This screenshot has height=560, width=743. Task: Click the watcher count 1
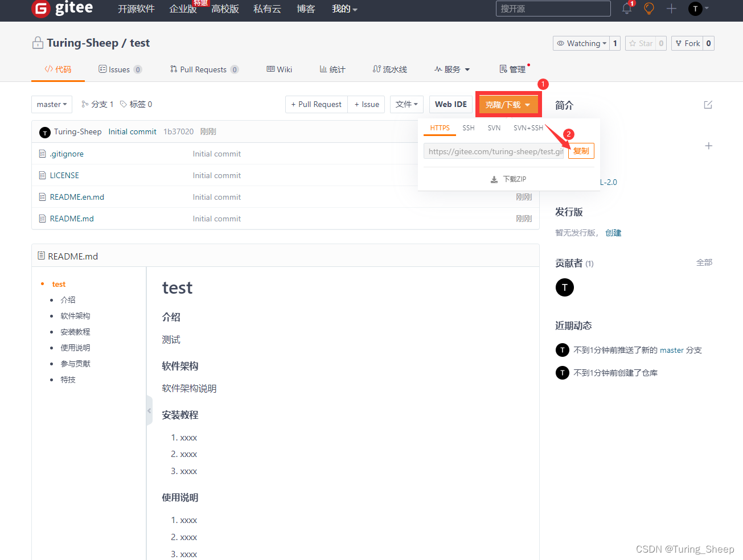(x=615, y=43)
